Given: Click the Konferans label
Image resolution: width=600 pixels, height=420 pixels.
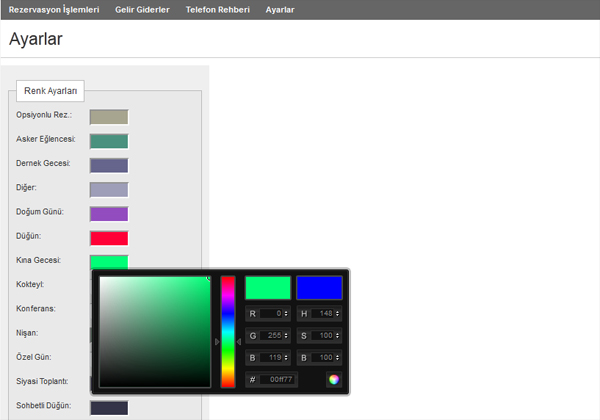Looking at the screenshot, I should click(x=36, y=309).
